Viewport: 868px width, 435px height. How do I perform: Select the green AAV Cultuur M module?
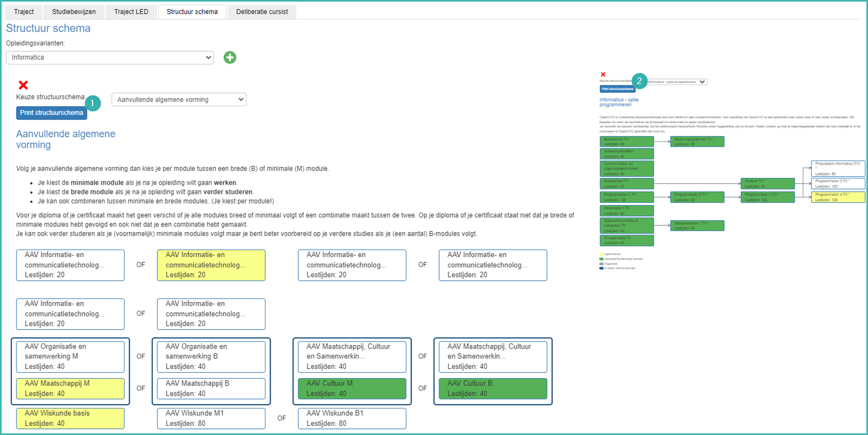click(x=352, y=389)
